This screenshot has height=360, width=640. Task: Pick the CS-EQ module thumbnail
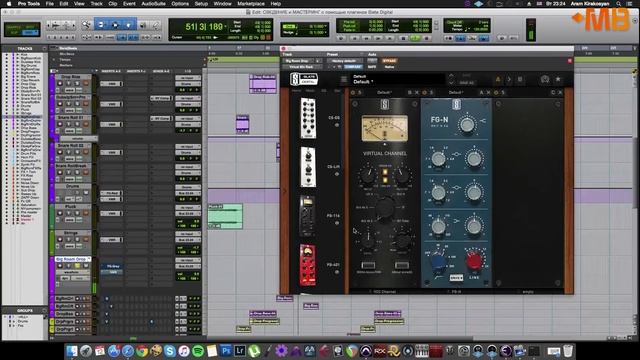pos(308,118)
